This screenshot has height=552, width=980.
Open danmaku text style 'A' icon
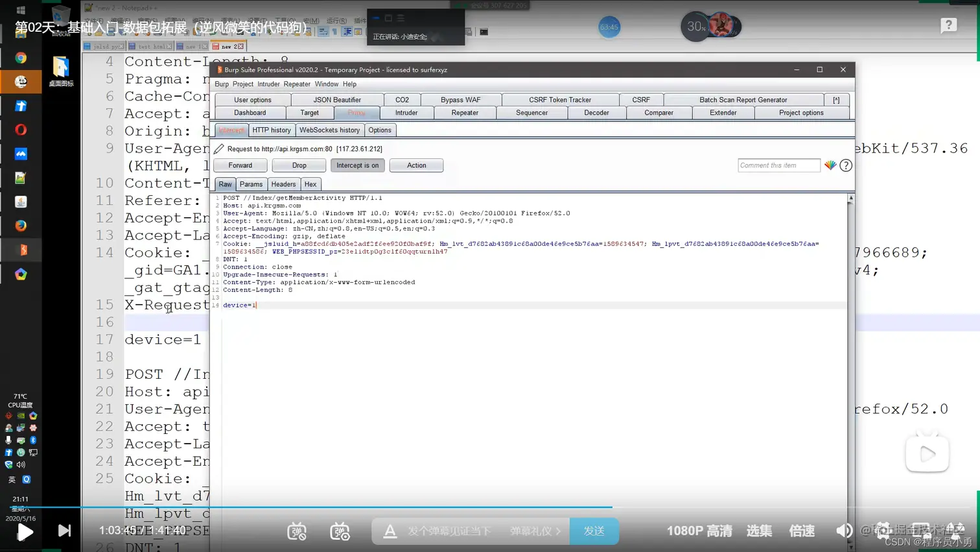coord(390,531)
